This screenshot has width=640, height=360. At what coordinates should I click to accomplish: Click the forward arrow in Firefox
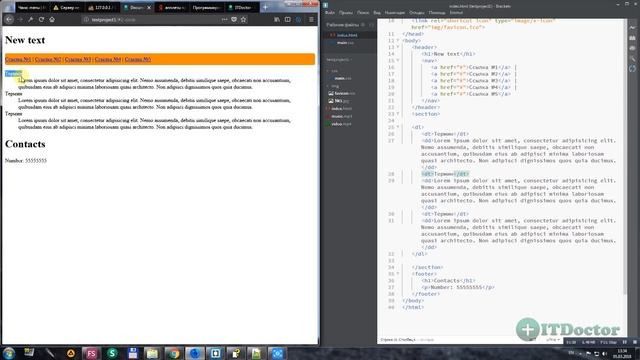pyautogui.click(x=20, y=19)
